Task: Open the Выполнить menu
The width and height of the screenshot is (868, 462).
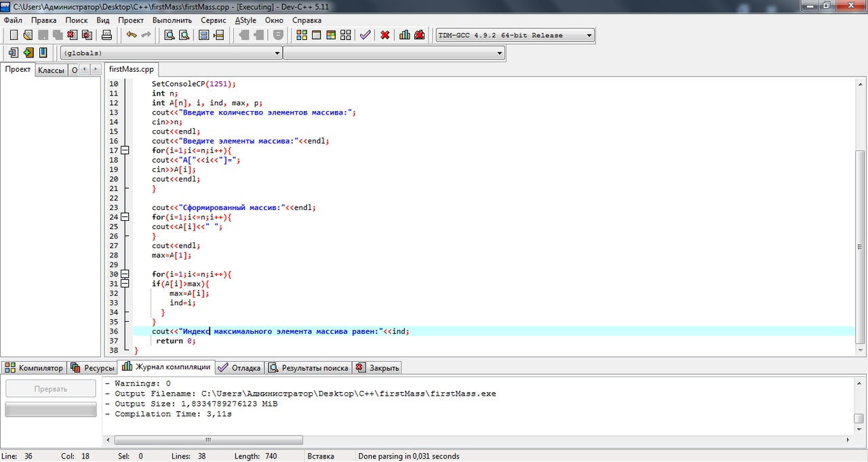Action: coord(172,20)
